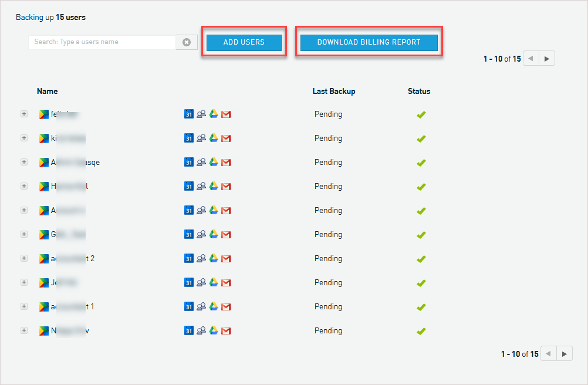Click the Calendar icon for user "account 2"
The width and height of the screenshot is (588, 385).
(189, 258)
